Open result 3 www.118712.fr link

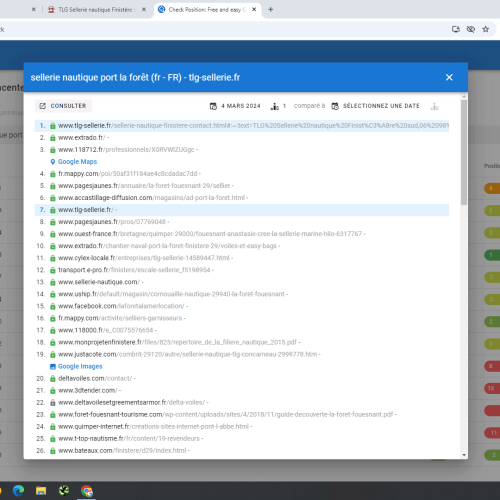click(126, 150)
